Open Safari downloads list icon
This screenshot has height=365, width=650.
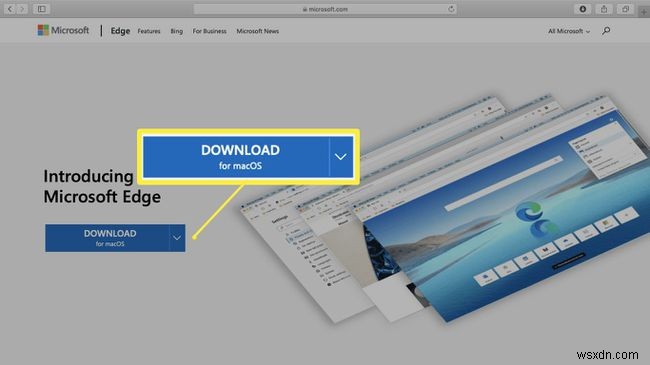[x=582, y=9]
